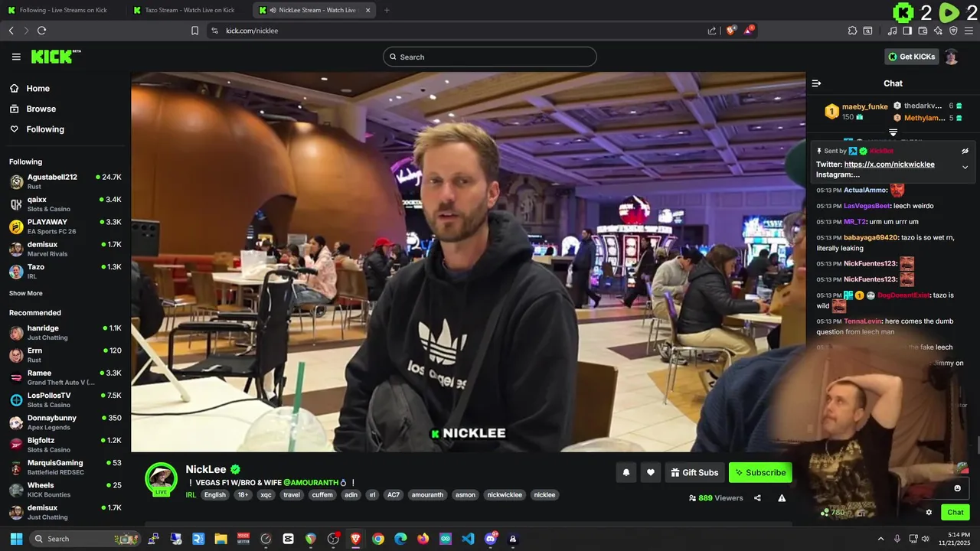Screen dimensions: 980x551
Task: Open MarquisGaming recommended channel
Action: click(x=65, y=467)
